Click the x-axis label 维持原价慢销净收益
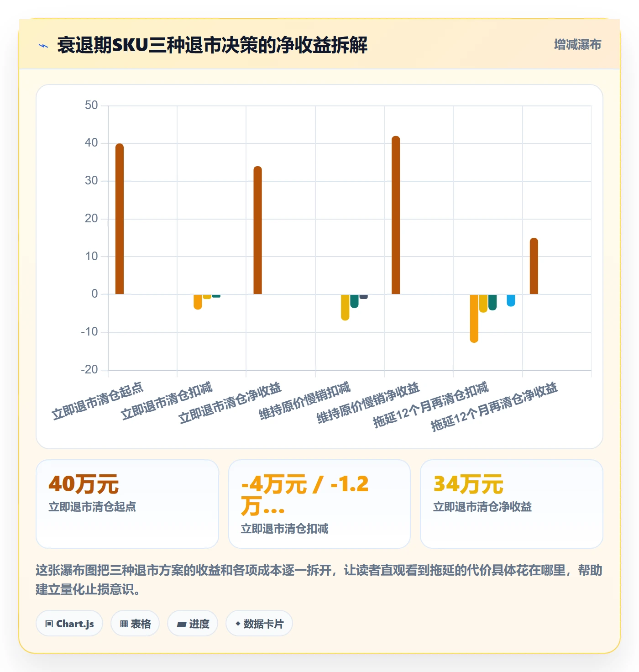 368,403
